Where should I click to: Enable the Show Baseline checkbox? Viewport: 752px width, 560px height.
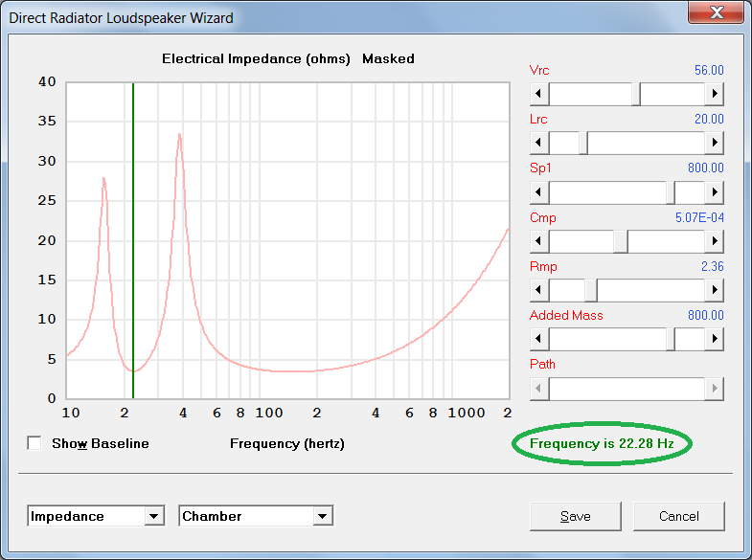(34, 443)
